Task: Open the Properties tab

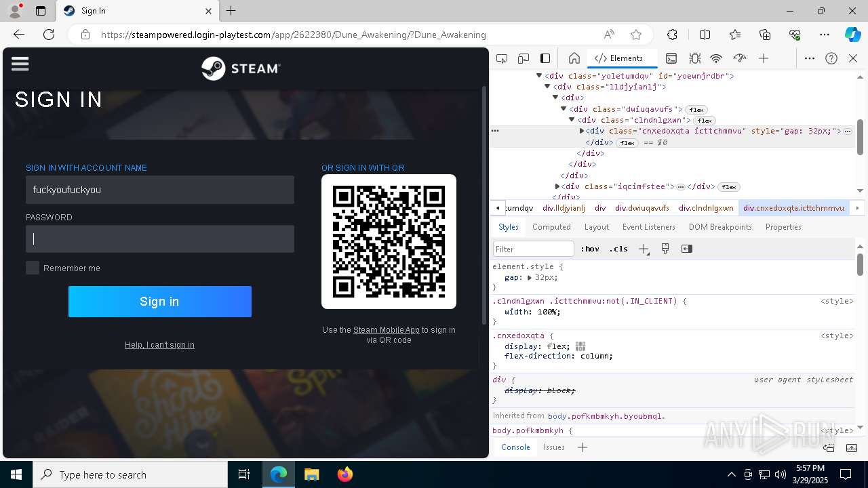Action: [x=783, y=227]
